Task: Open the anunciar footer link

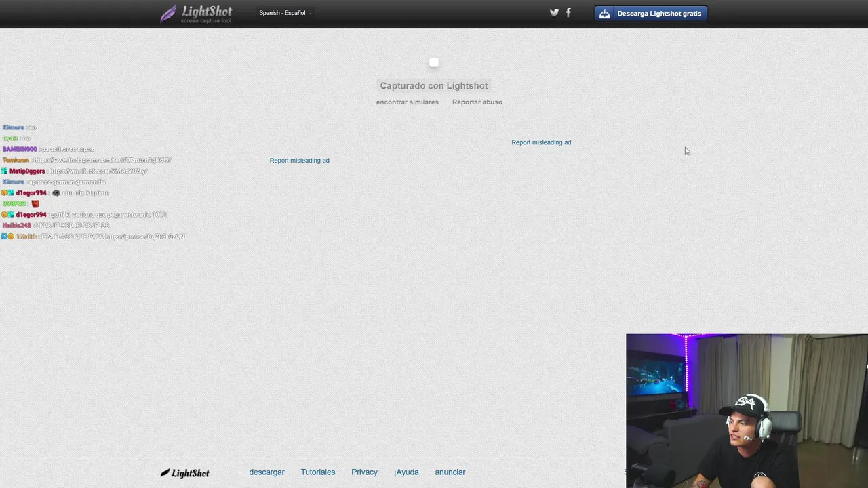Action: (450, 472)
